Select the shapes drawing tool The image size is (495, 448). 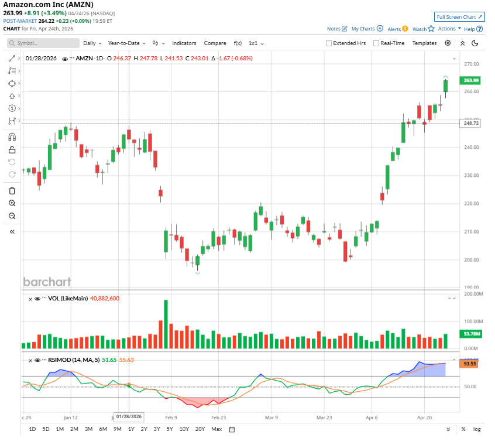[12, 83]
